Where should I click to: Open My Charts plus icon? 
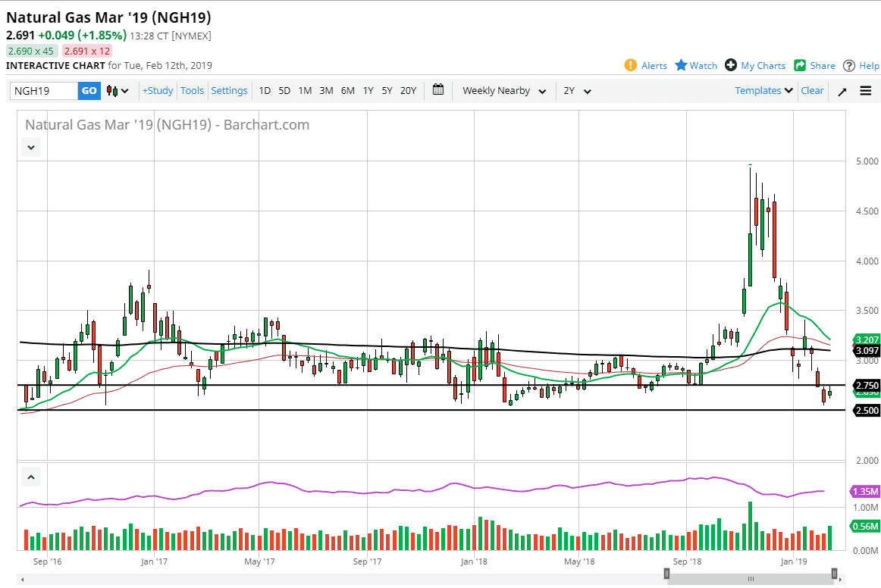pos(731,65)
